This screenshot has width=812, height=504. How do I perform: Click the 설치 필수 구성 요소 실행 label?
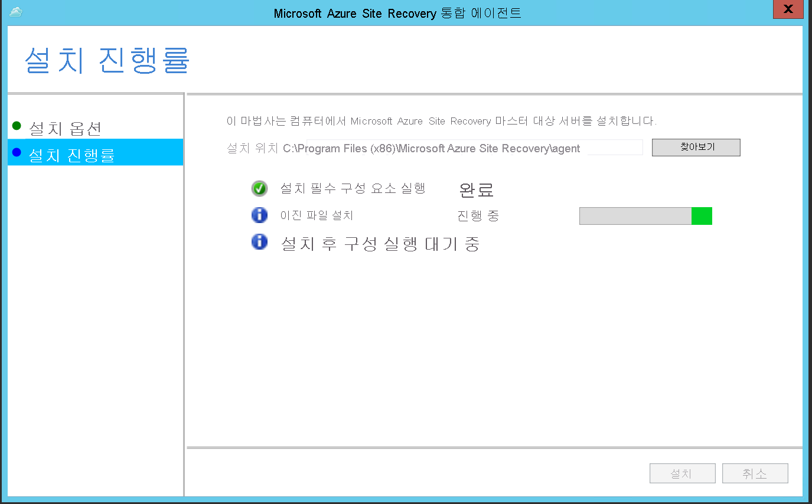(353, 188)
